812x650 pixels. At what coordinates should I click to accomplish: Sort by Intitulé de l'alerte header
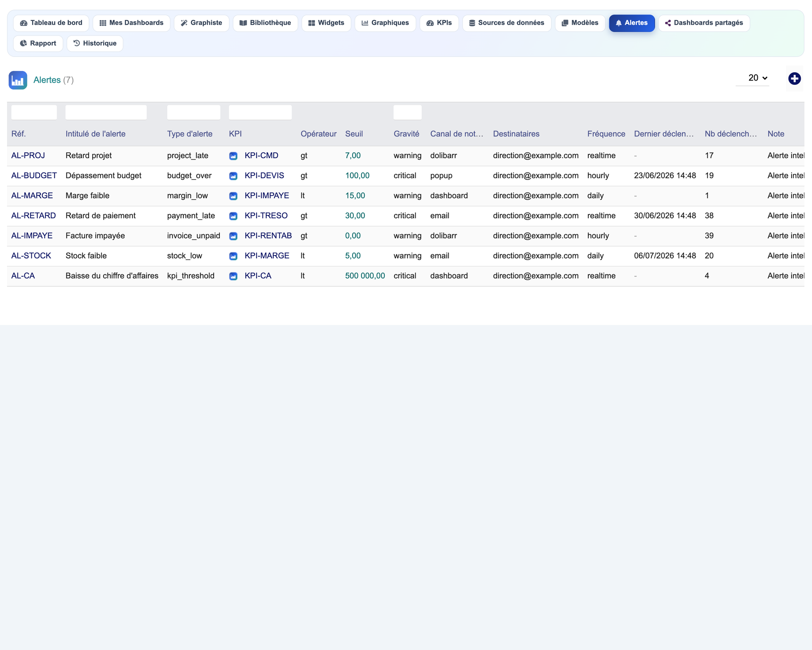click(96, 134)
